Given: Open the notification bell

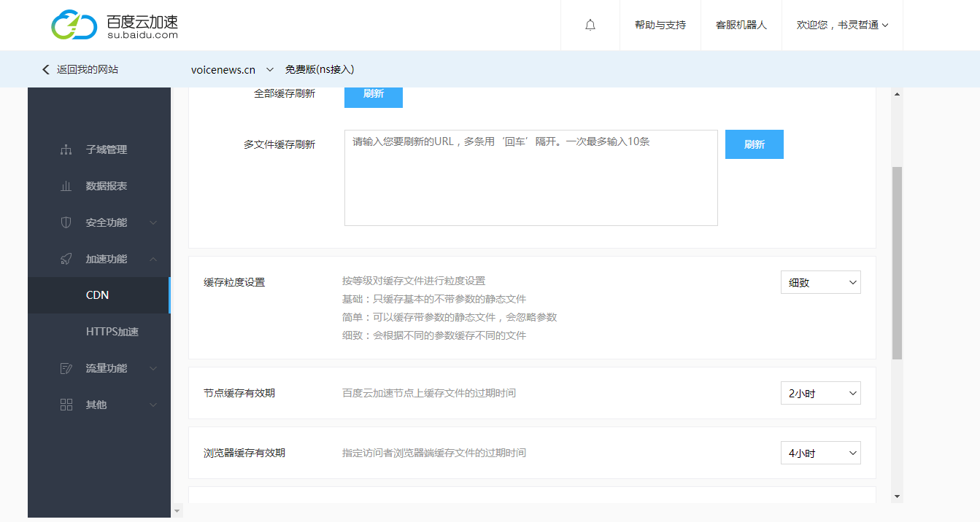Looking at the screenshot, I should [x=590, y=25].
